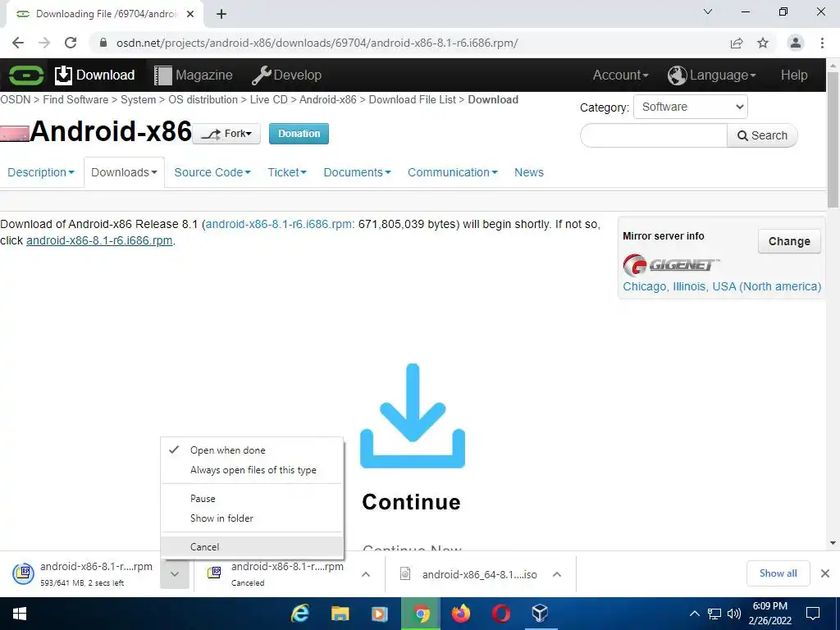Open the Chrome profile avatar icon
The width and height of the screenshot is (840, 630).
(796, 43)
